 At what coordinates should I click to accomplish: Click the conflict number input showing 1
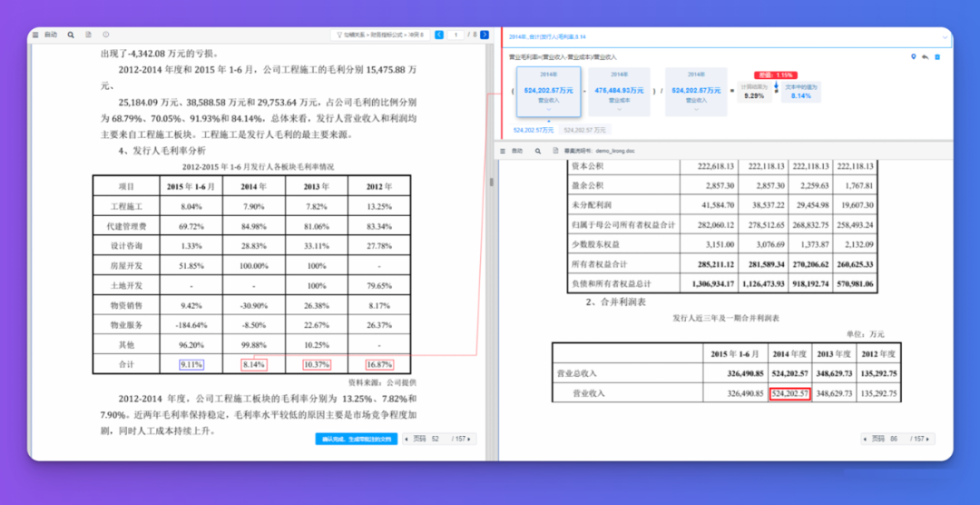point(456,35)
